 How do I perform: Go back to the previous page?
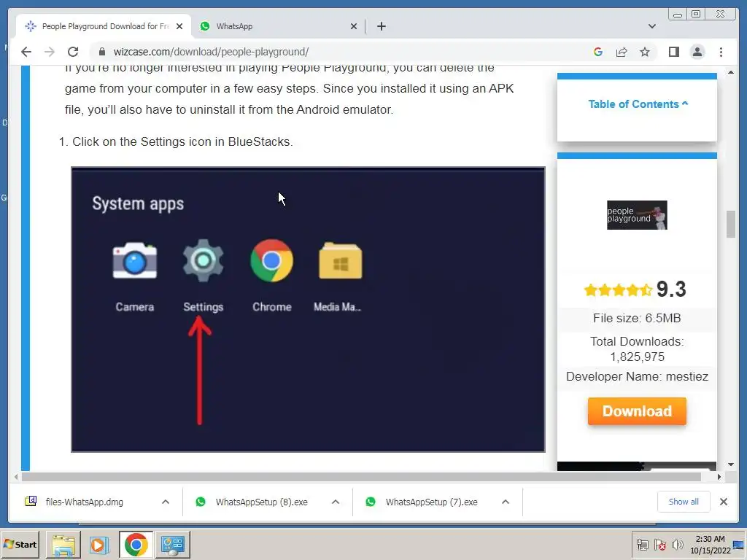pos(26,52)
